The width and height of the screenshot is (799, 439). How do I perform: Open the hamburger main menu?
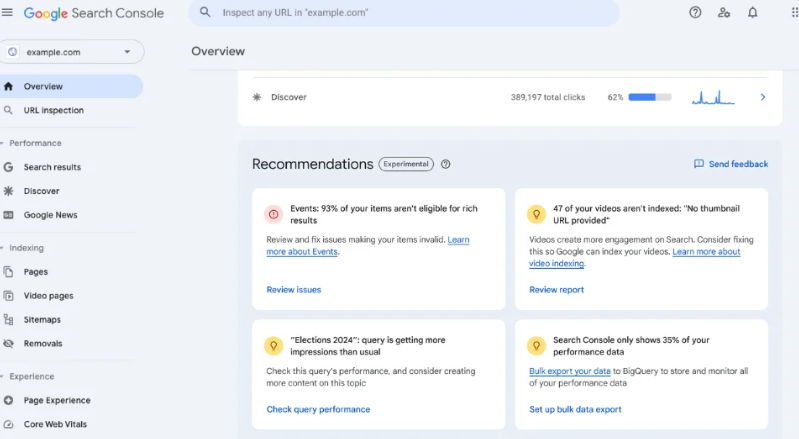7,12
